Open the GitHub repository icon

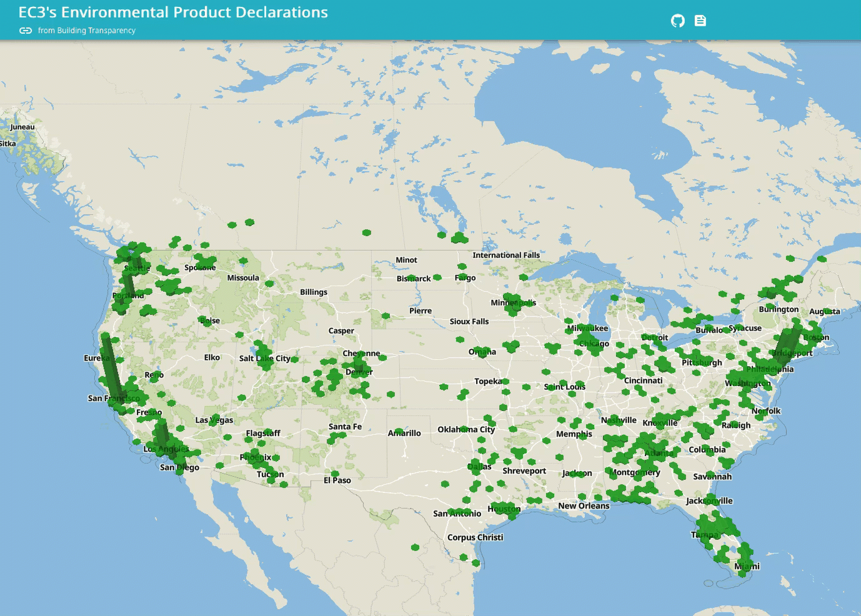677,20
